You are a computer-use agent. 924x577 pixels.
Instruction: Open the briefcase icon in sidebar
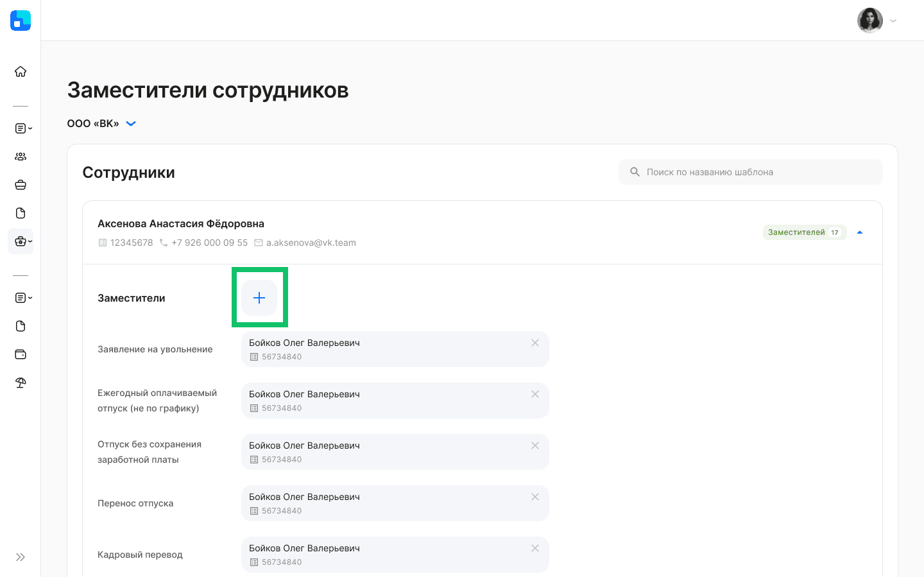pos(21,185)
